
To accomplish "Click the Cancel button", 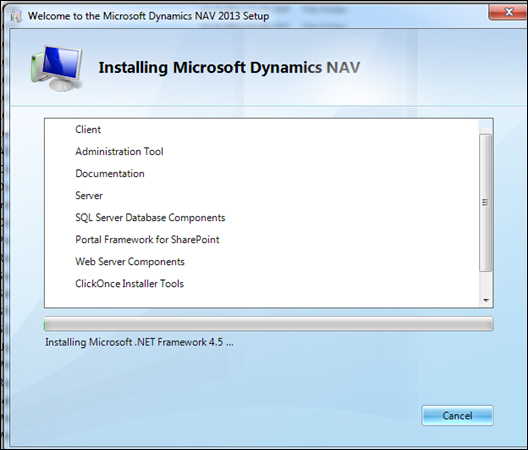I will point(457,415).
